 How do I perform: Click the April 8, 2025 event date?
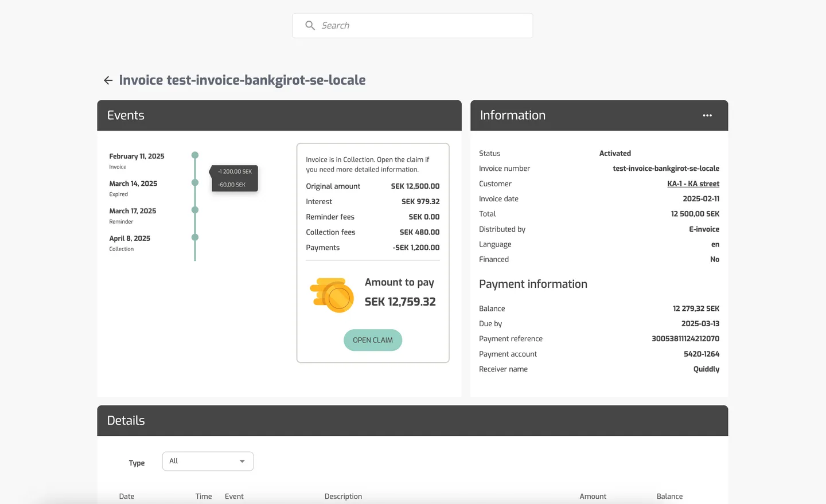pyautogui.click(x=130, y=239)
